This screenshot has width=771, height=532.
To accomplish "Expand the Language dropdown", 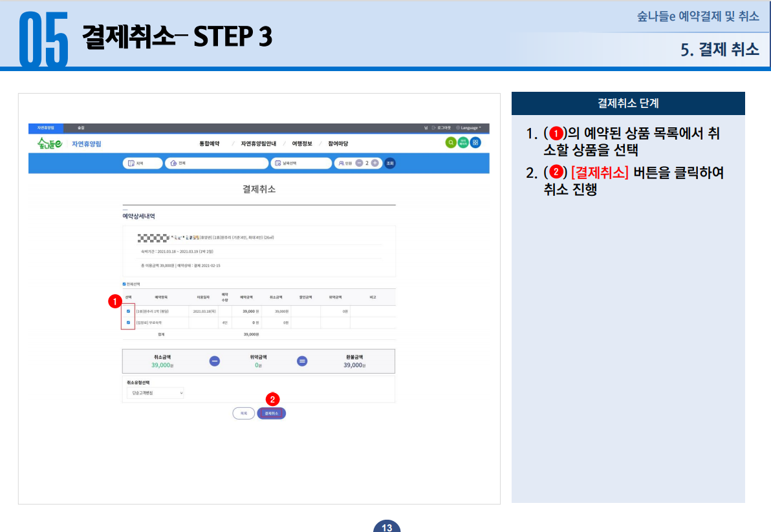I will pos(468,128).
